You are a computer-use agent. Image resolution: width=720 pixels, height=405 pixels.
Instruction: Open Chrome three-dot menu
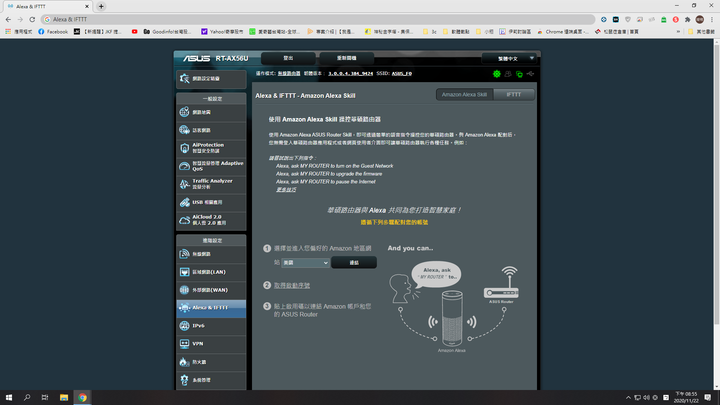coord(712,19)
